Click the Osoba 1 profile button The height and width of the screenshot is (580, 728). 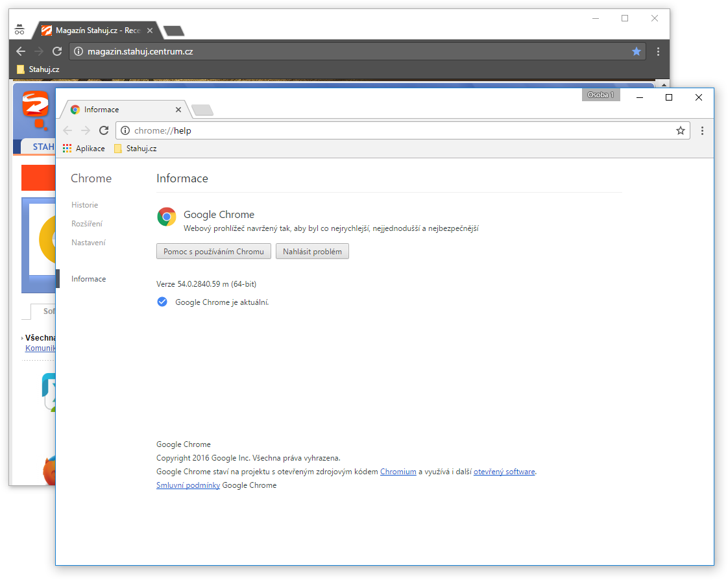pyautogui.click(x=600, y=95)
